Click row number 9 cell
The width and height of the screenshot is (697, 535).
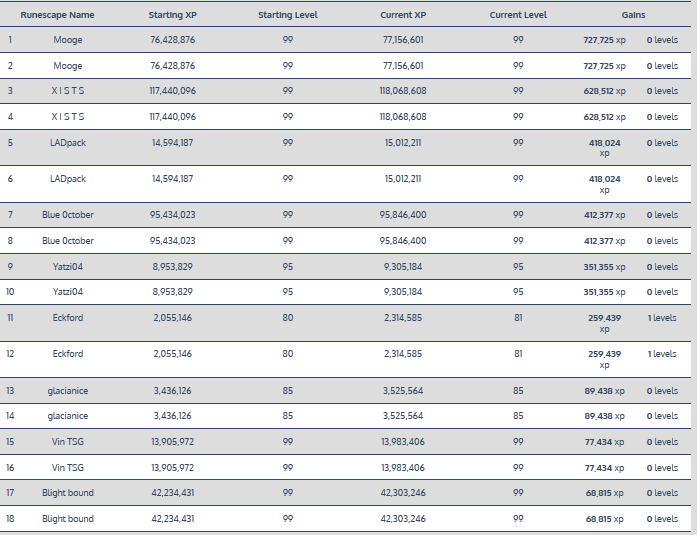coord(10,267)
